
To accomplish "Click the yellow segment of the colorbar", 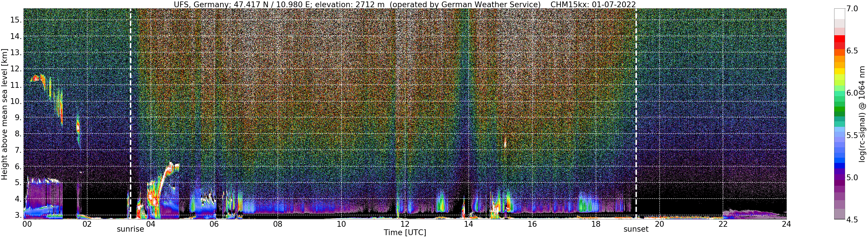I will [x=839, y=71].
